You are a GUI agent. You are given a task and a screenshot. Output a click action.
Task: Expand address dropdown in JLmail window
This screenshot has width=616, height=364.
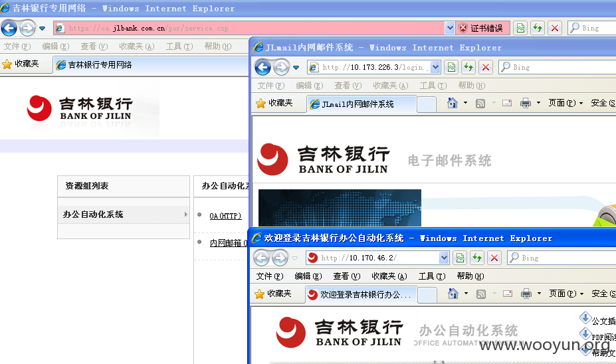click(435, 67)
